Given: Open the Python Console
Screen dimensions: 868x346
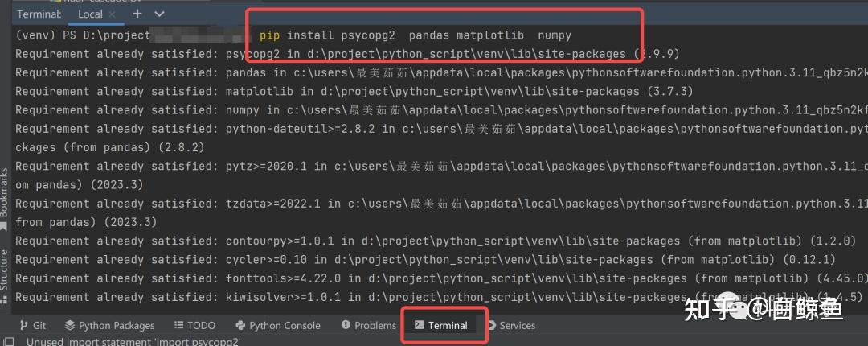Looking at the screenshot, I should click(278, 325).
